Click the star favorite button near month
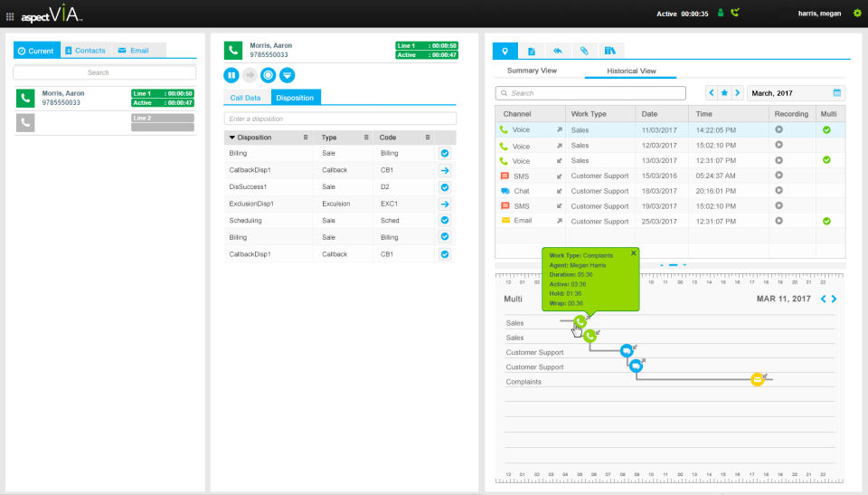Screen dimensions: 868x495 [724, 93]
